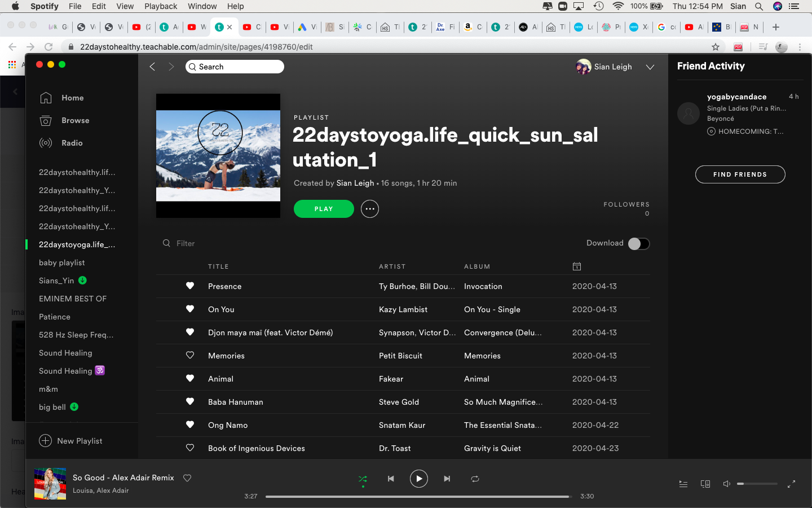Open the playlist more-options ellipsis button

[370, 209]
